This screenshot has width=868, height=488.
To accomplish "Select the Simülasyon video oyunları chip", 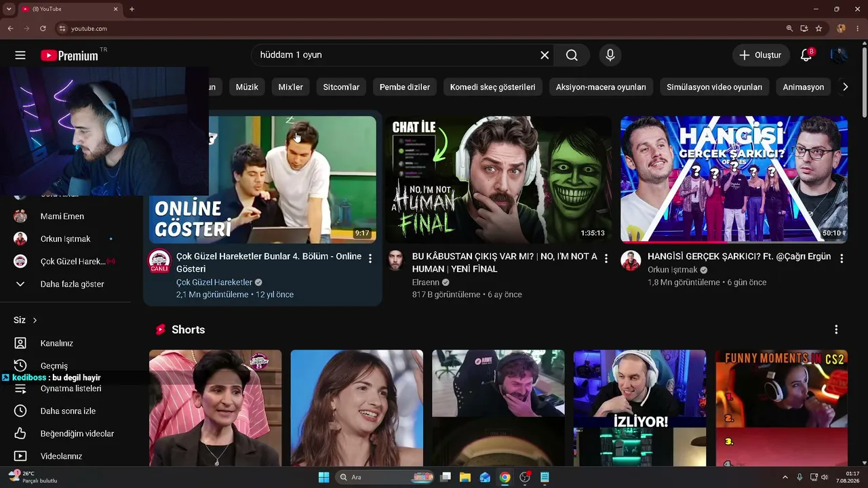I will point(714,87).
